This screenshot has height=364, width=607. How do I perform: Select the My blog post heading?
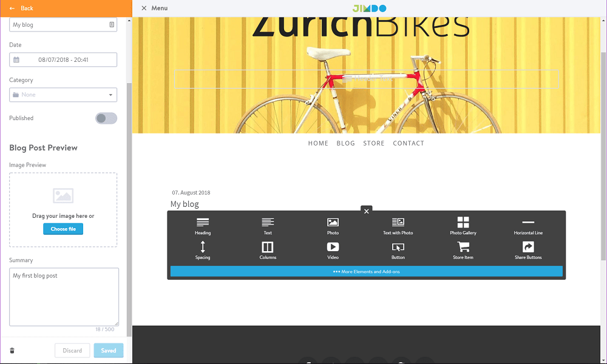(x=185, y=204)
